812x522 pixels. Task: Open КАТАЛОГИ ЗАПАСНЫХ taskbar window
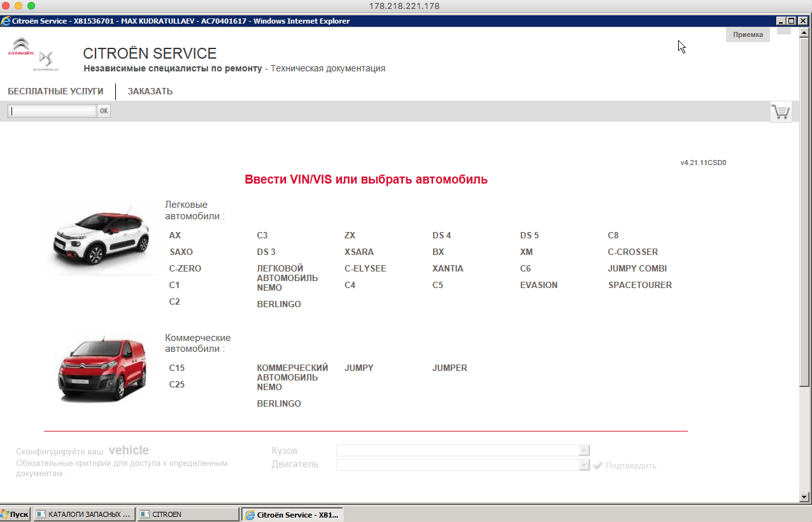[84, 514]
